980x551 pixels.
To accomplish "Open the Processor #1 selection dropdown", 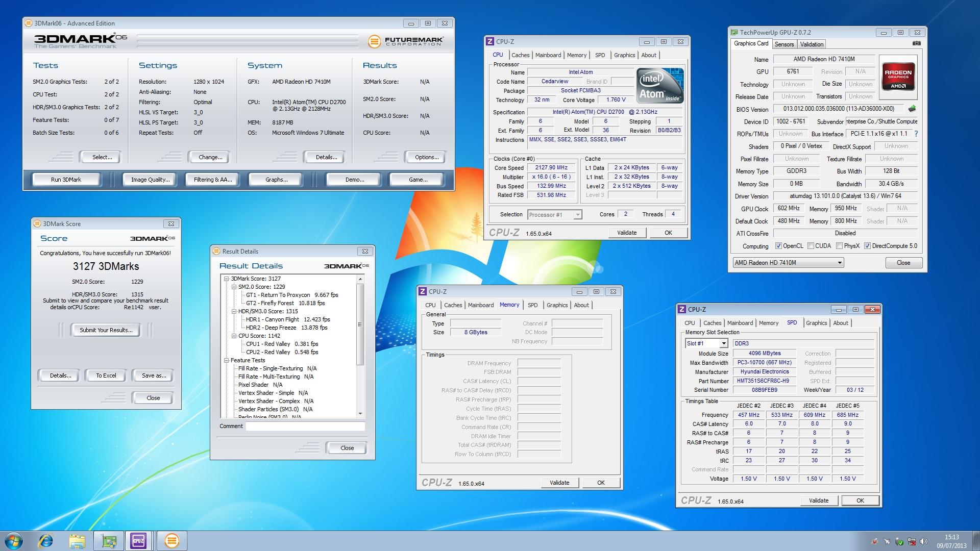I will pos(554,215).
